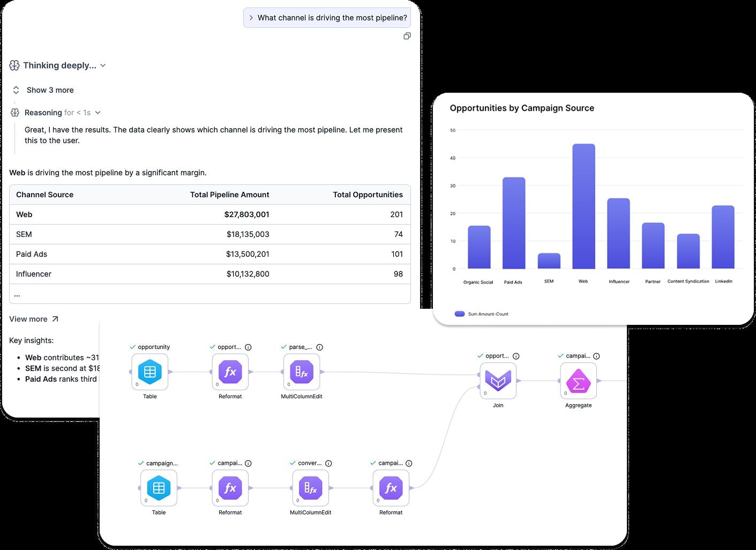
Task: Click the Sum Amount-Count legend swatch
Action: (460, 314)
